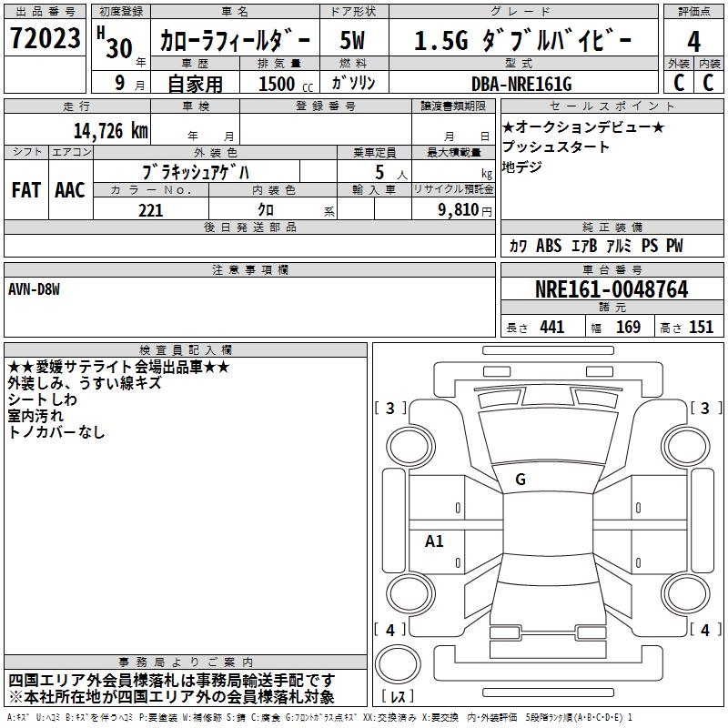The image size is (728, 728).
Task: Click the interior color クロ
Action: click(266, 210)
